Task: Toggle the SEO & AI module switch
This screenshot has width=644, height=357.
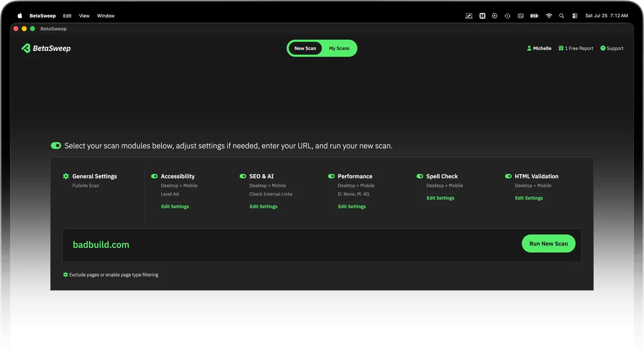Action: tap(243, 176)
